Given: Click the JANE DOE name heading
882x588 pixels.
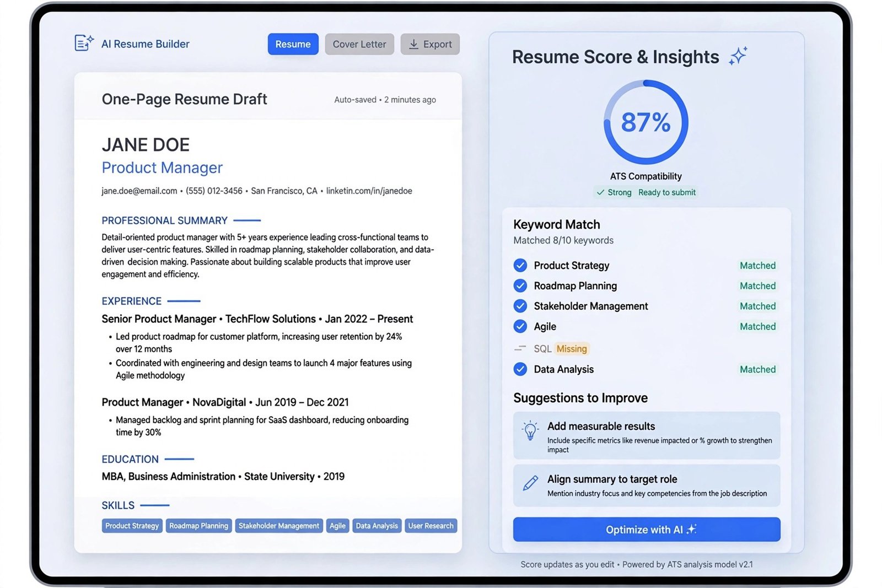Looking at the screenshot, I should (146, 145).
